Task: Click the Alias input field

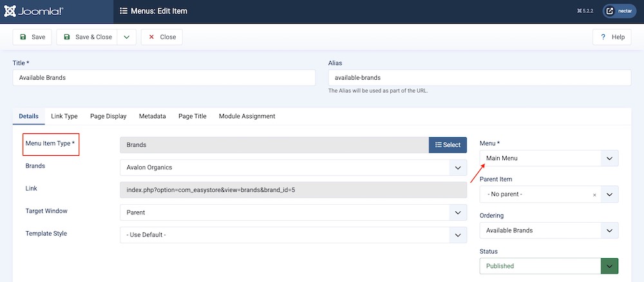Action: (479, 78)
